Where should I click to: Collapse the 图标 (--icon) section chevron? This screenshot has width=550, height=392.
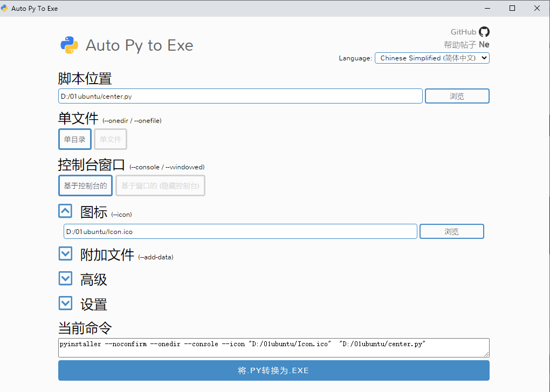(65, 211)
